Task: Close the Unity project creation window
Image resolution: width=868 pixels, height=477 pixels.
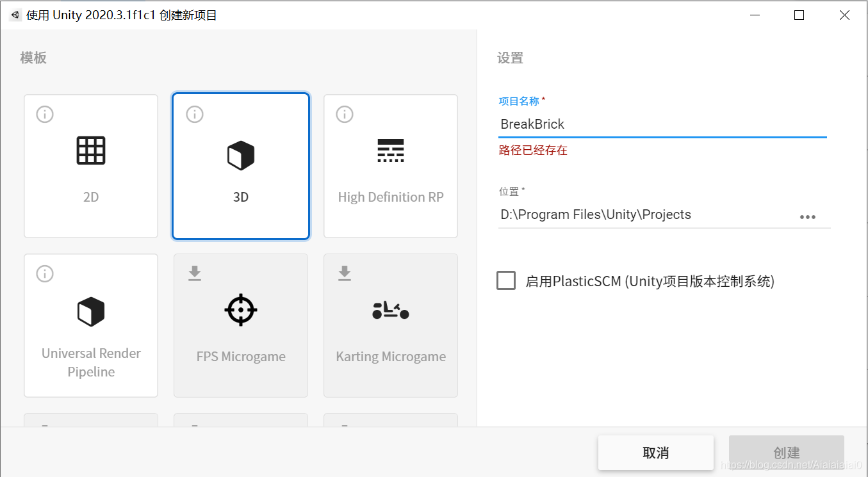Action: tap(844, 15)
